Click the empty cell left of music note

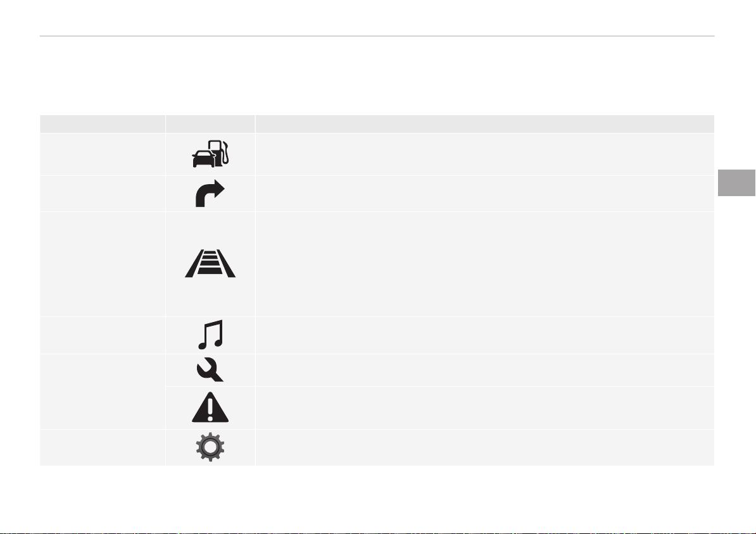[102, 335]
